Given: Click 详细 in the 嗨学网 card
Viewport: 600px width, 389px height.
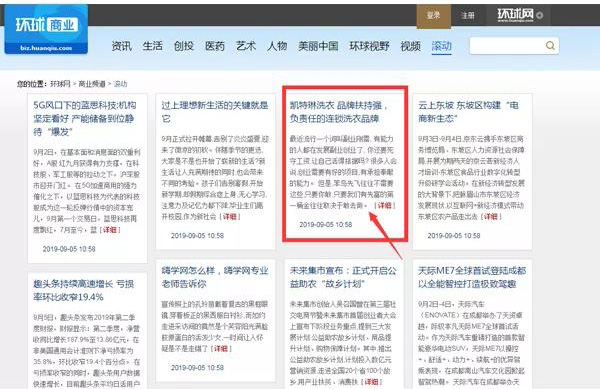Looking at the screenshot, I should pos(221,348).
